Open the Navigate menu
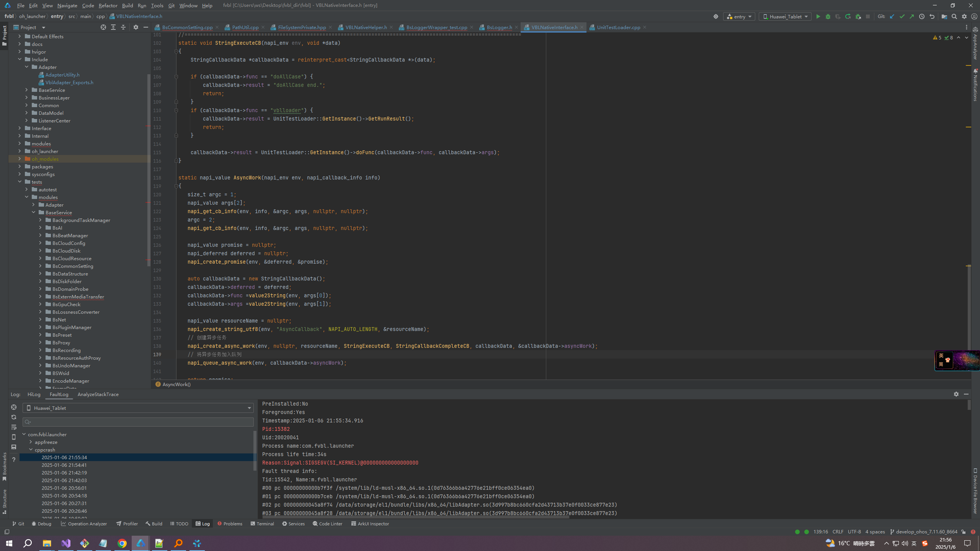Viewport: 980px width, 551px height. click(x=67, y=5)
